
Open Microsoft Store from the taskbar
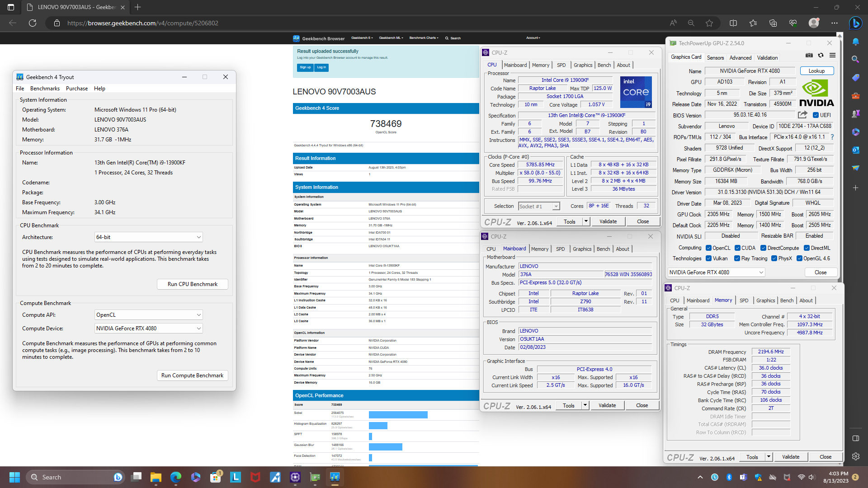coord(216,477)
